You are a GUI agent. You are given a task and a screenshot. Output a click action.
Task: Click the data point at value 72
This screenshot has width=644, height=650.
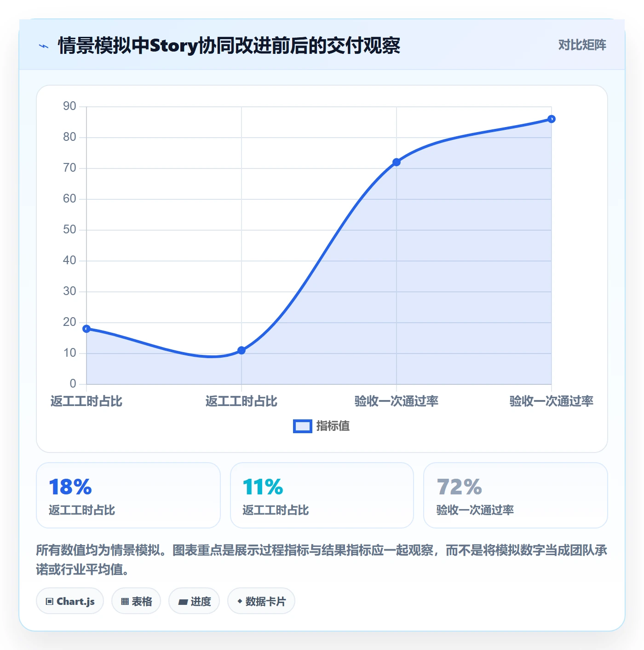tap(397, 162)
